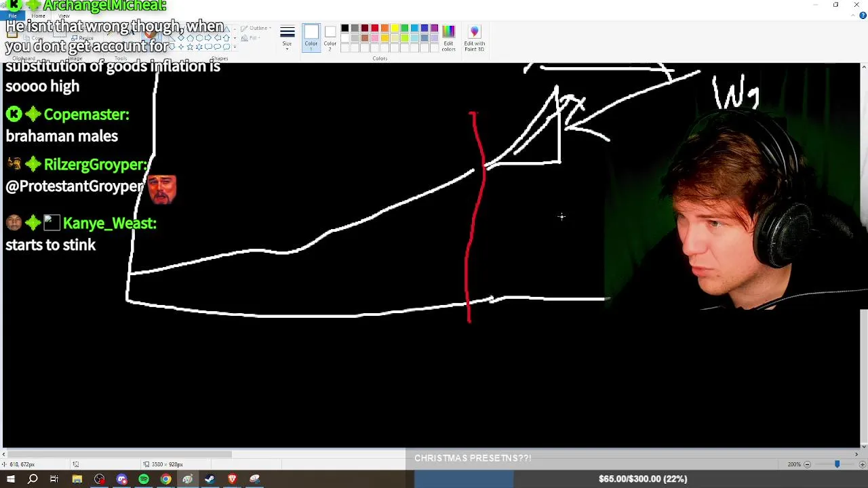868x488 pixels.
Task: Click the vertical scrollbar up arrow
Action: coord(863,66)
